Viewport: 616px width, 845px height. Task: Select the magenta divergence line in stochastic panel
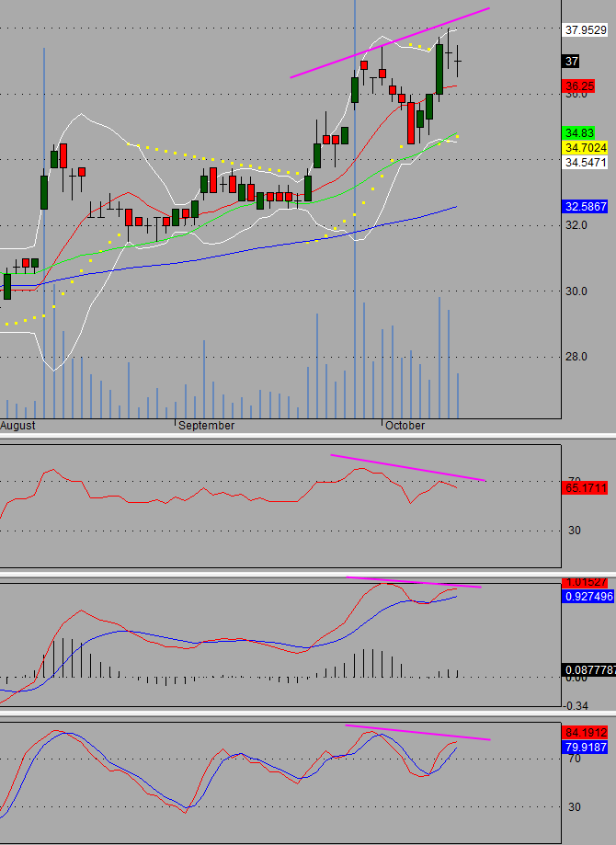pyautogui.click(x=417, y=733)
